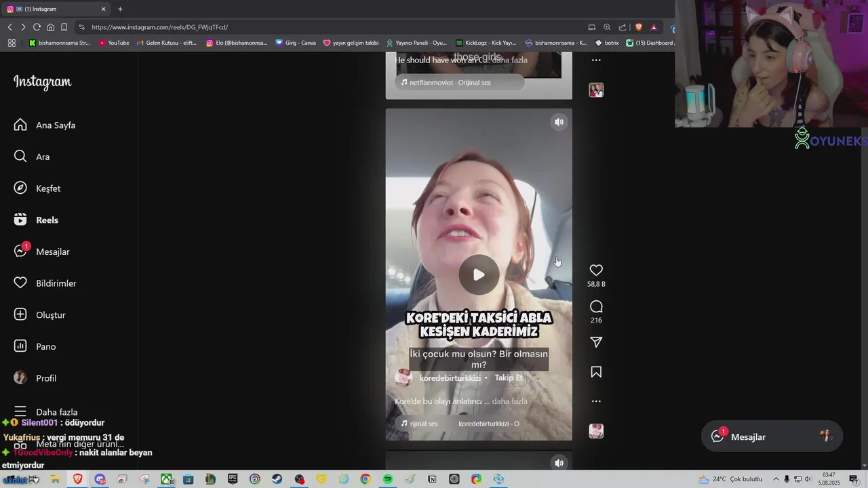Expand the Daha fazla menu

click(46, 412)
